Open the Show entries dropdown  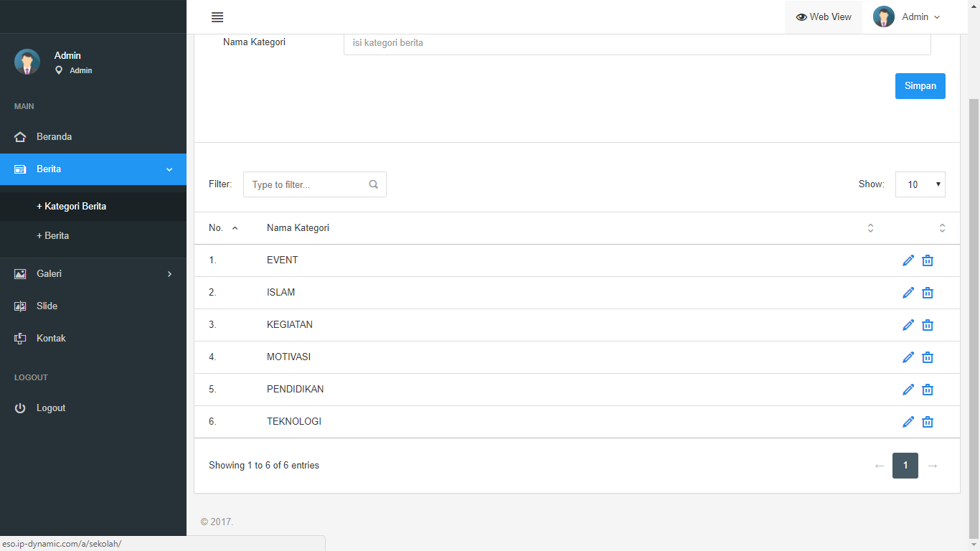(920, 184)
